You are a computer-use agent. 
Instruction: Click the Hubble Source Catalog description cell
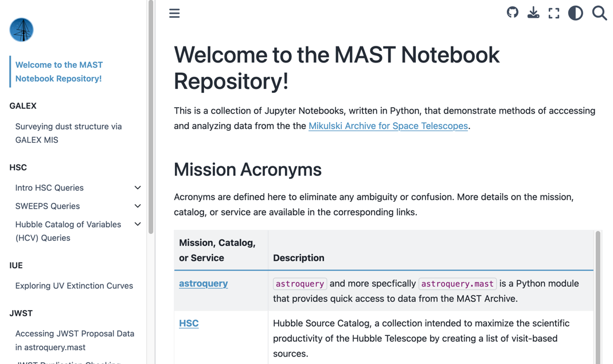coord(431,338)
